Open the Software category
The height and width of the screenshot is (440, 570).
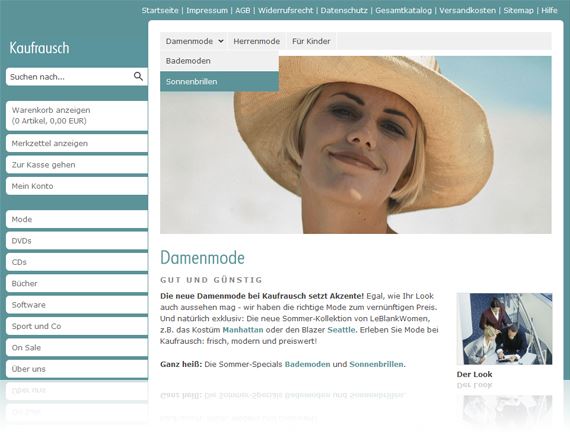[x=77, y=305]
